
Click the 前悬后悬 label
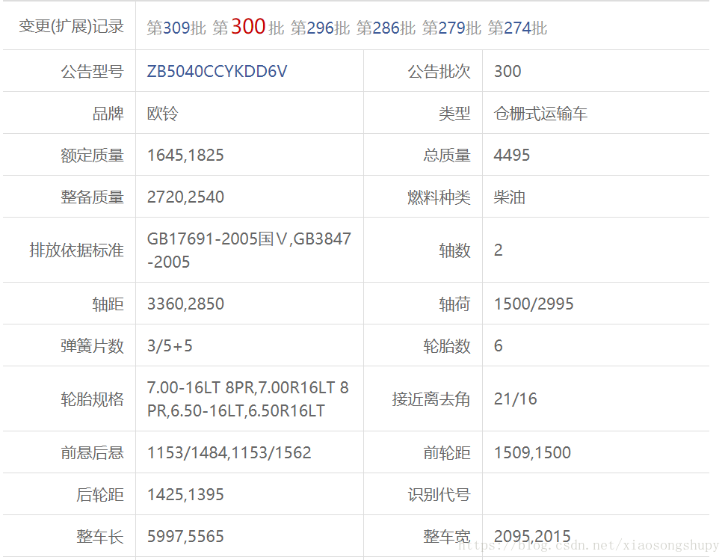click(x=93, y=453)
